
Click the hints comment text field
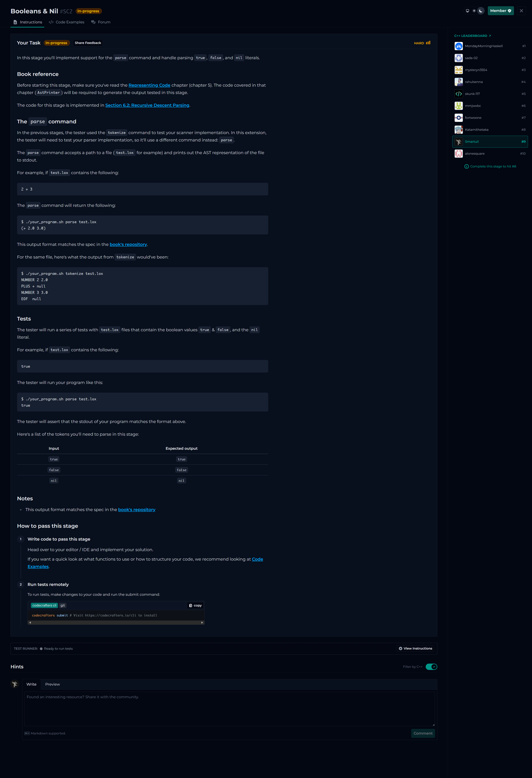click(x=229, y=709)
